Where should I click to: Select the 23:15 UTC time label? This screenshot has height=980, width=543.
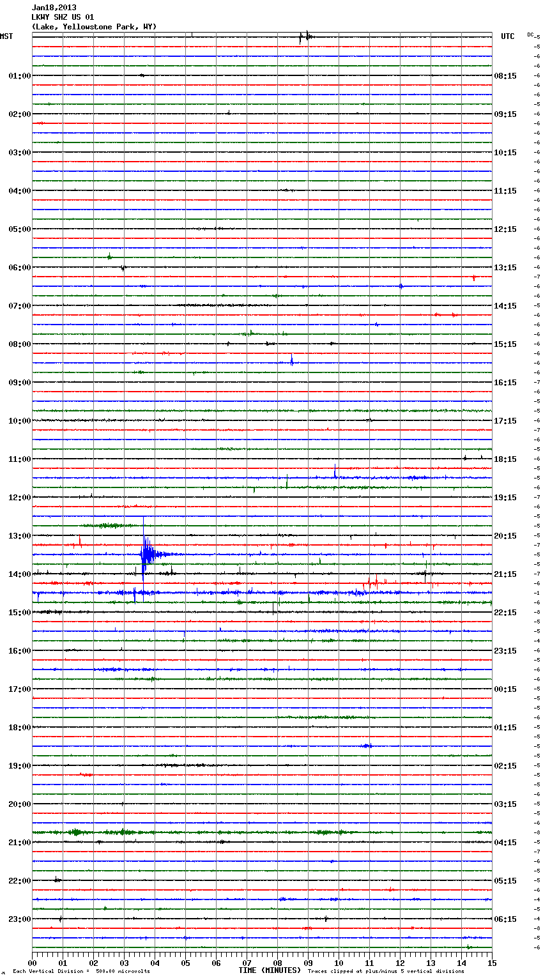point(505,651)
